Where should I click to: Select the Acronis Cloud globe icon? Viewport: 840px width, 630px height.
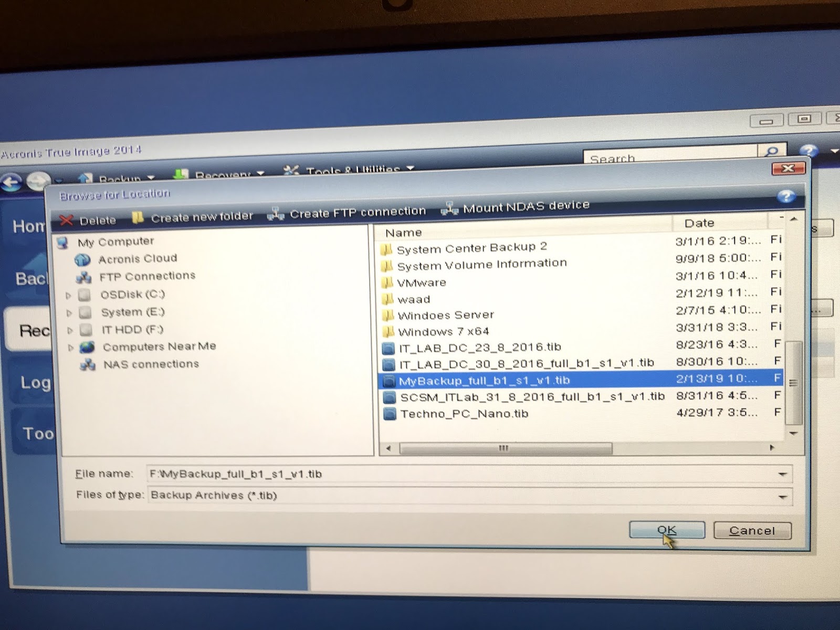(82, 259)
